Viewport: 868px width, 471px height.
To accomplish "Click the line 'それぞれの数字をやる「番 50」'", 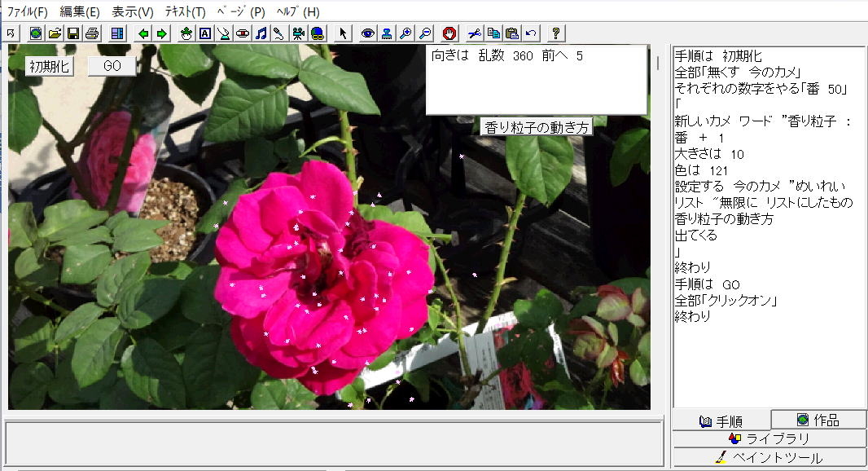I will (761, 89).
